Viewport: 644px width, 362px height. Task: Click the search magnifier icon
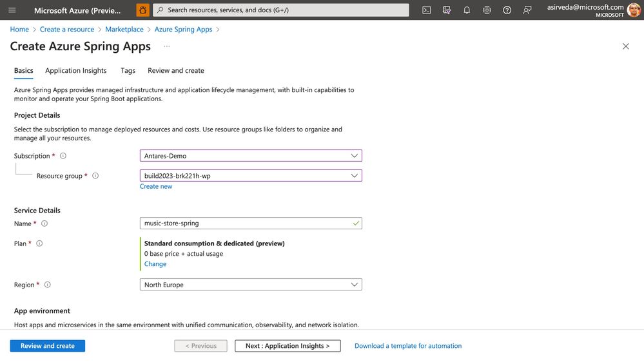160,10
